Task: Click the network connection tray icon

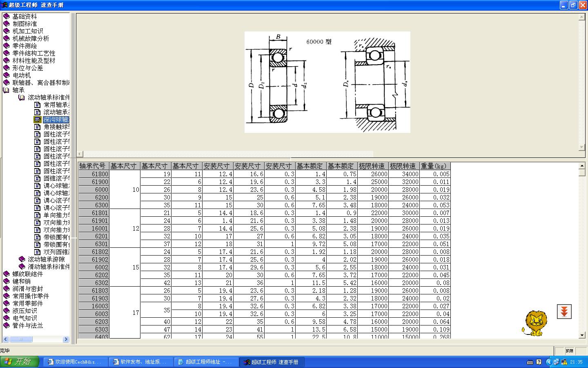Action: pyautogui.click(x=557, y=362)
